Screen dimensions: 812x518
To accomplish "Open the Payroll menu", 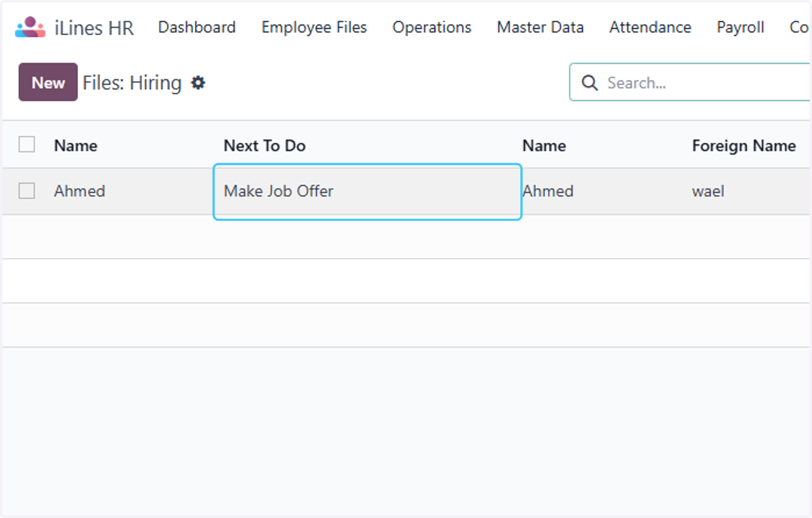I will [x=740, y=27].
